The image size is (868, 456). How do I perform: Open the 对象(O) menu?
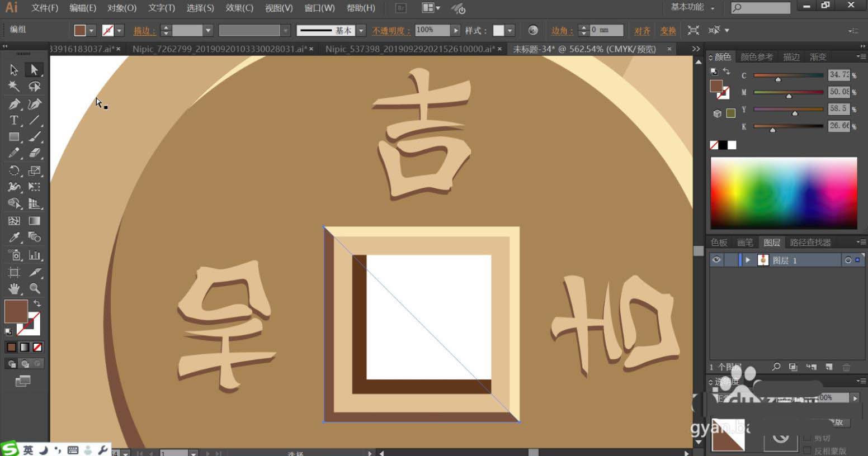click(x=122, y=8)
